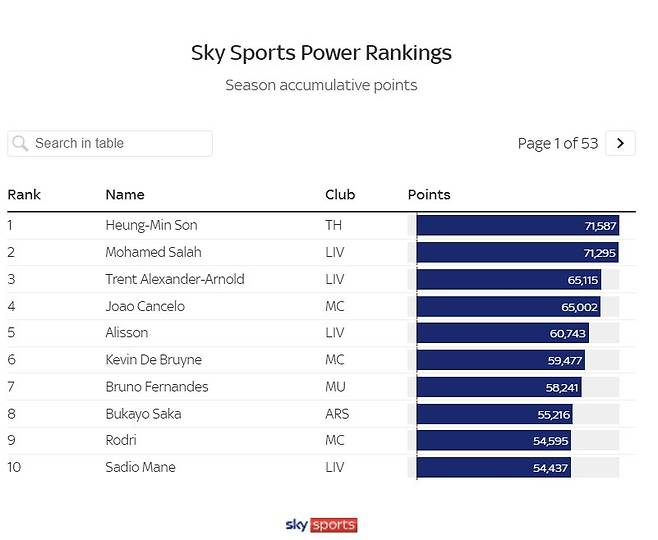Click the Sky Sports logo
Image resolution: width=658 pixels, height=540 pixels.
(321, 524)
